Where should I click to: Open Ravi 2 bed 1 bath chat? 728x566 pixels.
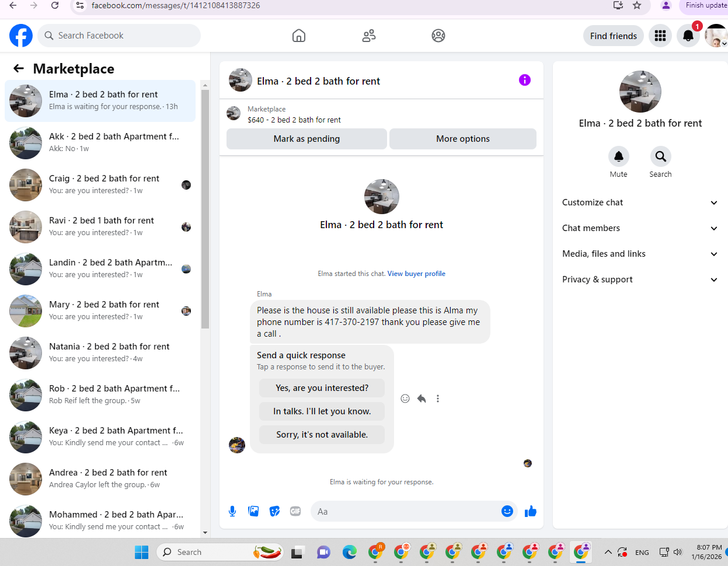(x=100, y=227)
